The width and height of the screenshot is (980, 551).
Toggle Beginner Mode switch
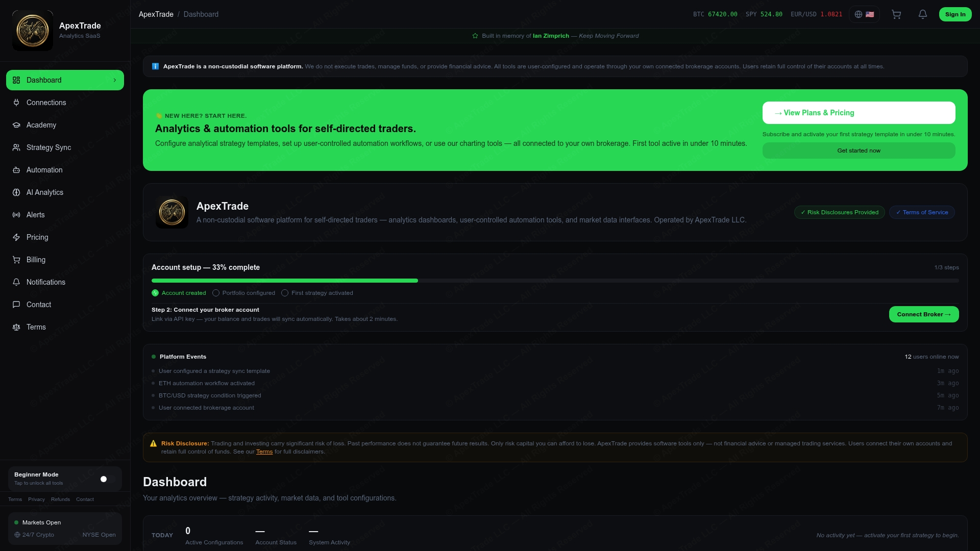pos(107,479)
